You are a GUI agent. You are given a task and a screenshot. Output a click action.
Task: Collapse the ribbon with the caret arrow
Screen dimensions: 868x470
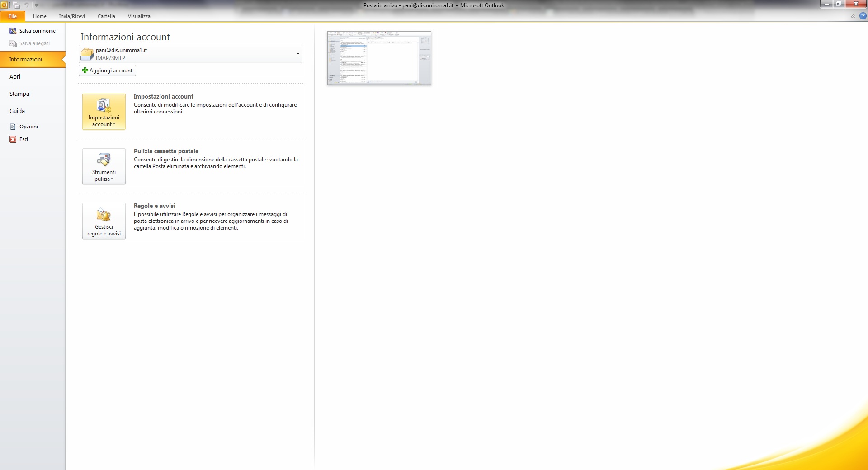(853, 16)
